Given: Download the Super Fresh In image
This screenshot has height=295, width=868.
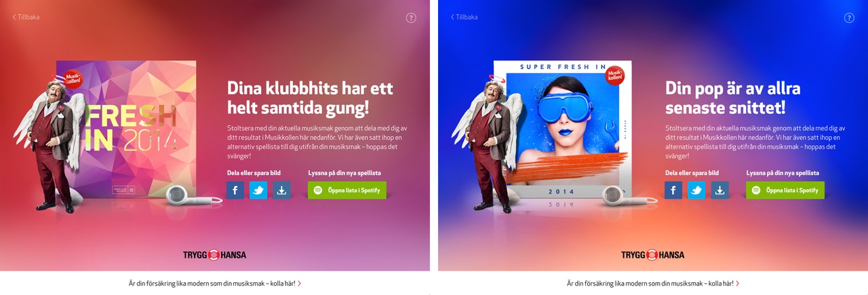Looking at the screenshot, I should pos(719,191).
